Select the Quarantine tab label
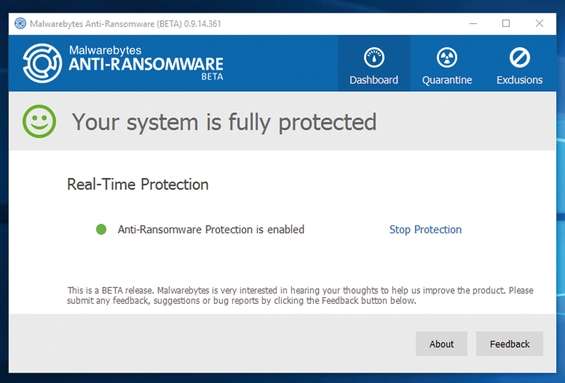The image size is (565, 383). click(x=447, y=80)
